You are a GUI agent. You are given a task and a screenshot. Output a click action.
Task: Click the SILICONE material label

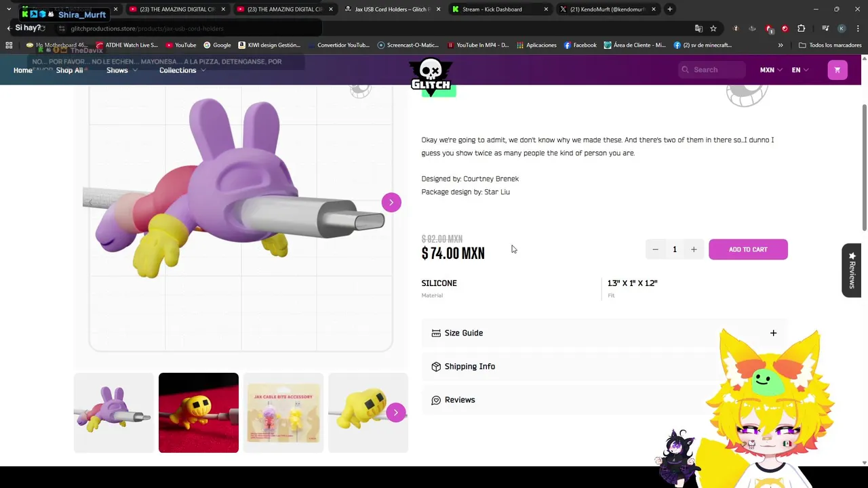pyautogui.click(x=439, y=283)
